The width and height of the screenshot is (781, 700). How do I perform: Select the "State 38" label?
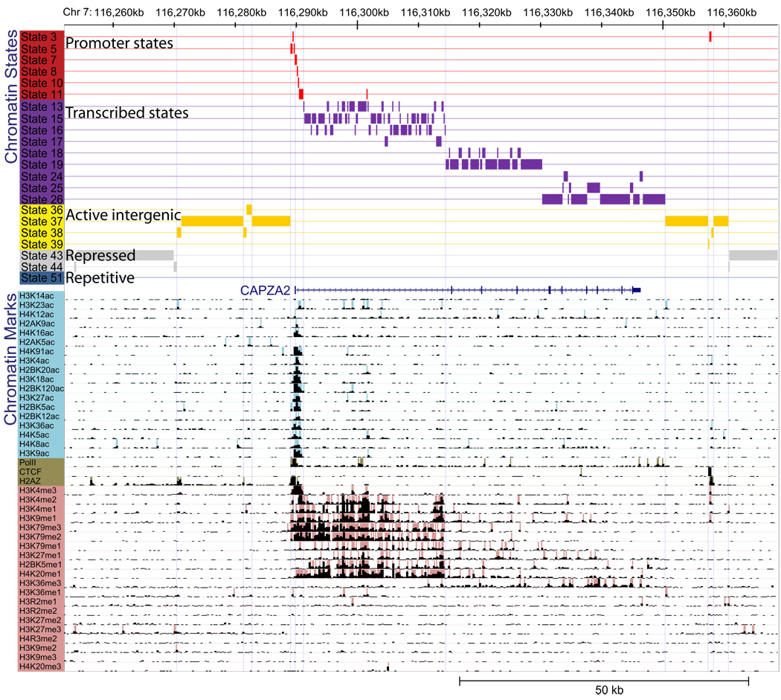point(42,233)
